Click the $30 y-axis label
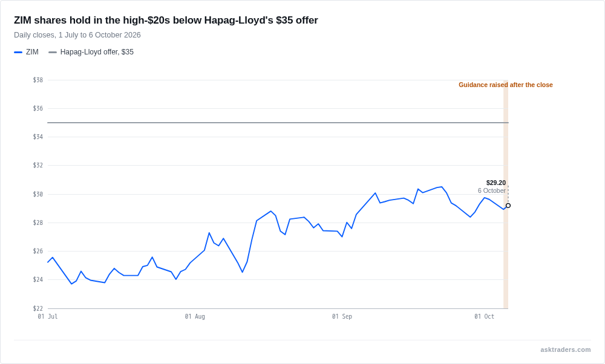The height and width of the screenshot is (364, 605). [38, 194]
